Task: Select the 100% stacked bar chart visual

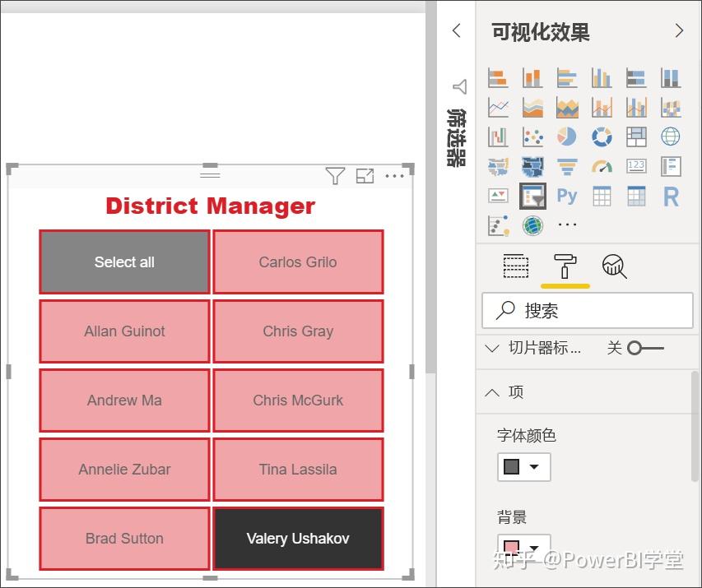Action: [635, 78]
